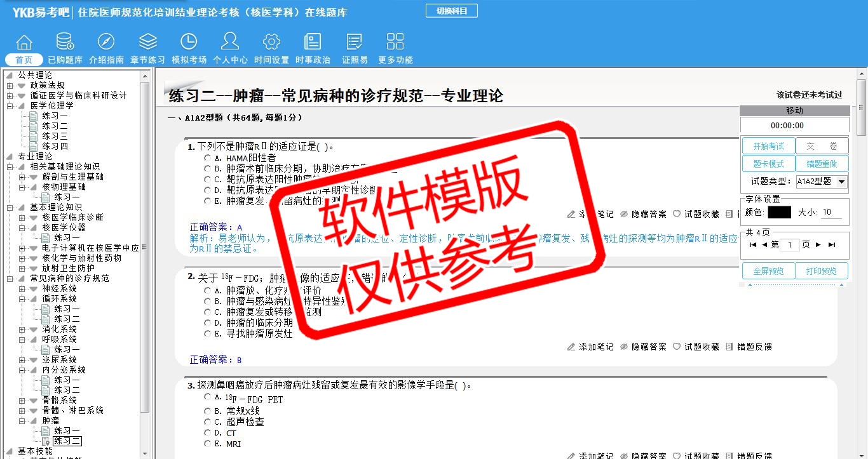
Task: Choose option E 寻找肿瘤原发灶 in question 2
Action: tap(207, 333)
